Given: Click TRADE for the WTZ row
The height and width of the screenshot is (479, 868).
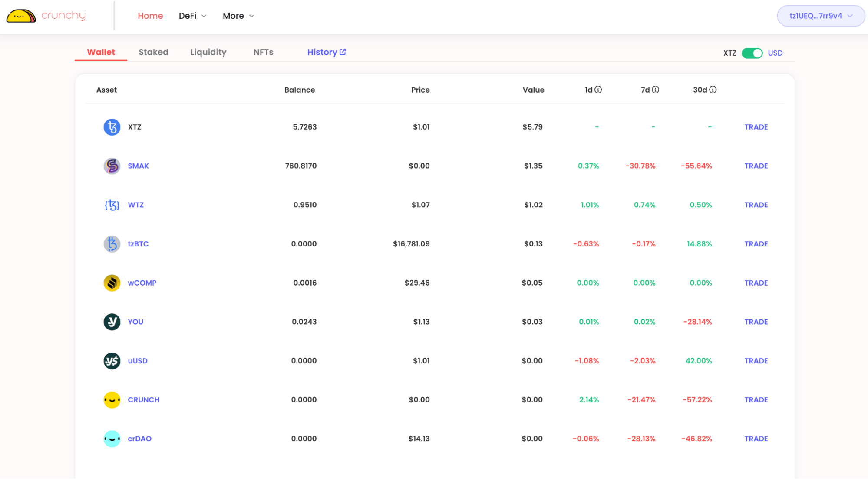Looking at the screenshot, I should click(x=756, y=205).
